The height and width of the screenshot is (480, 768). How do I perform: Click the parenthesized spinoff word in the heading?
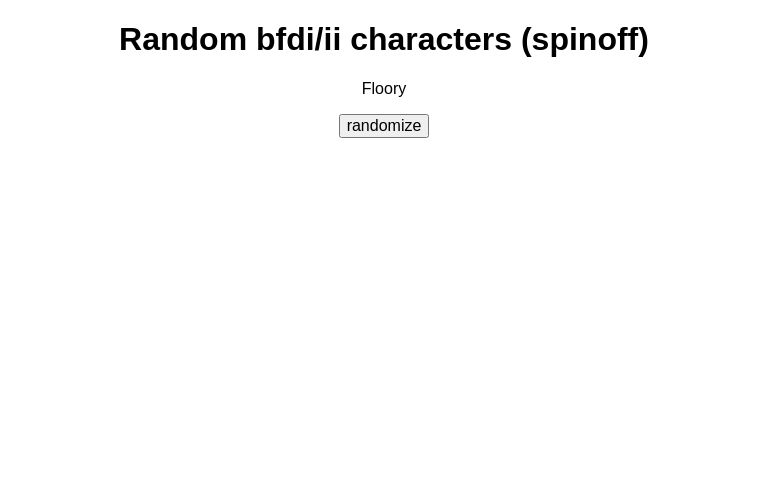[584, 39]
